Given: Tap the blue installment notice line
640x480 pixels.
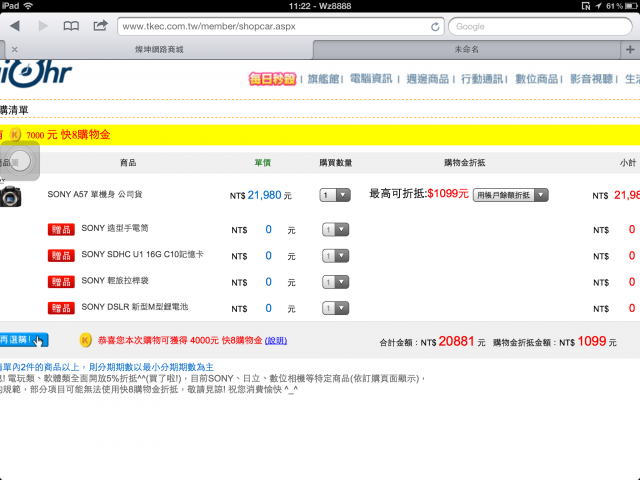Looking at the screenshot, I should click(107, 367).
